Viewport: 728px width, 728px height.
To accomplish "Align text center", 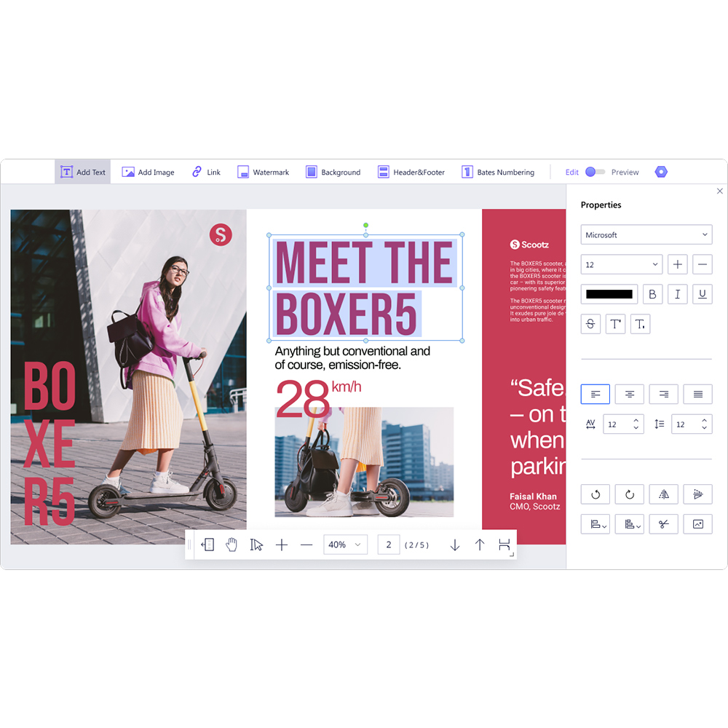I will (630, 394).
